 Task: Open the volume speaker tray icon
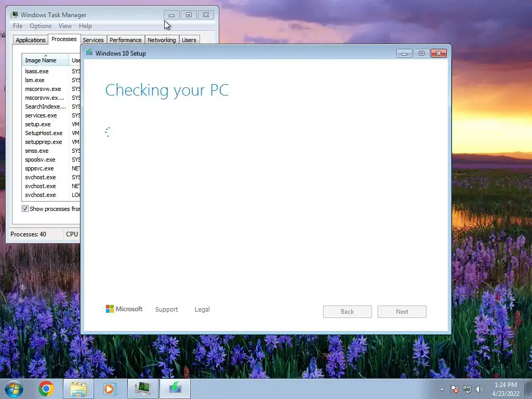pyautogui.click(x=479, y=390)
